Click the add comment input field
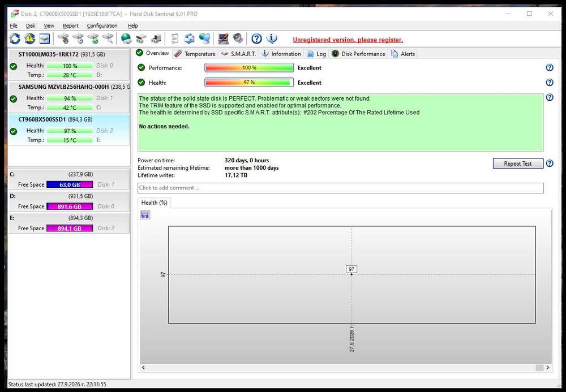 click(340, 188)
